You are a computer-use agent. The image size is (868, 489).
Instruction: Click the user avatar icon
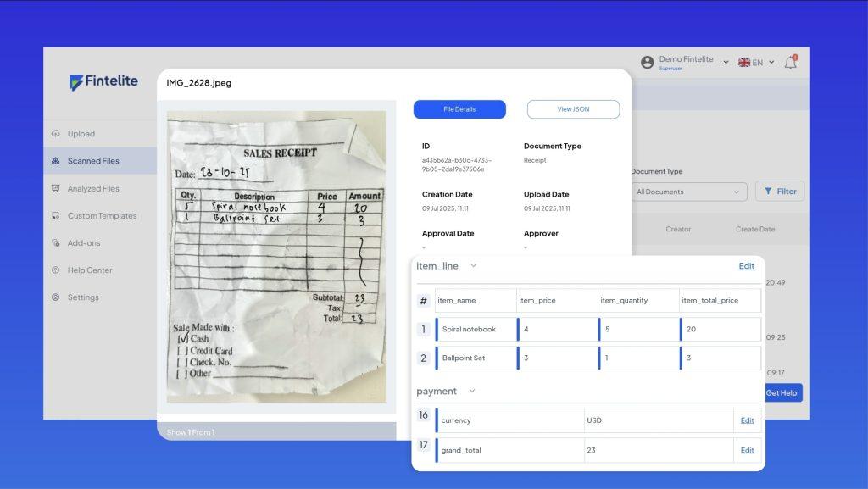tap(648, 63)
